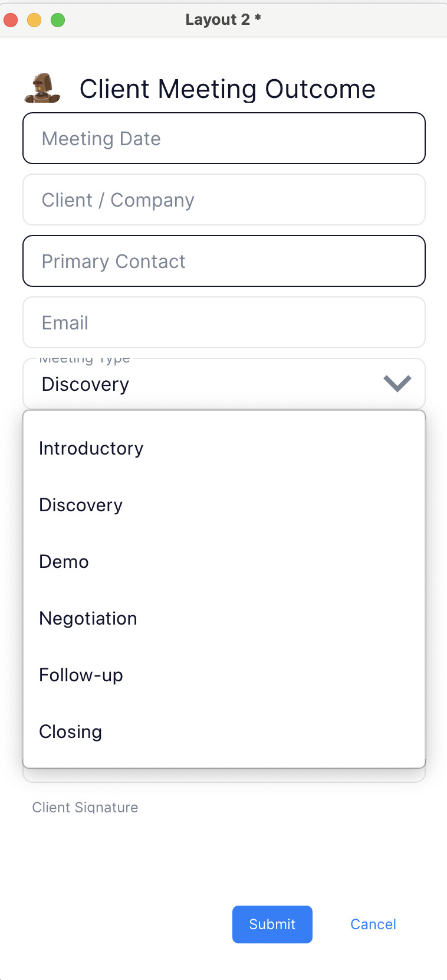Click the Client Signature area label
The width and height of the screenshot is (447, 980).
click(86, 808)
